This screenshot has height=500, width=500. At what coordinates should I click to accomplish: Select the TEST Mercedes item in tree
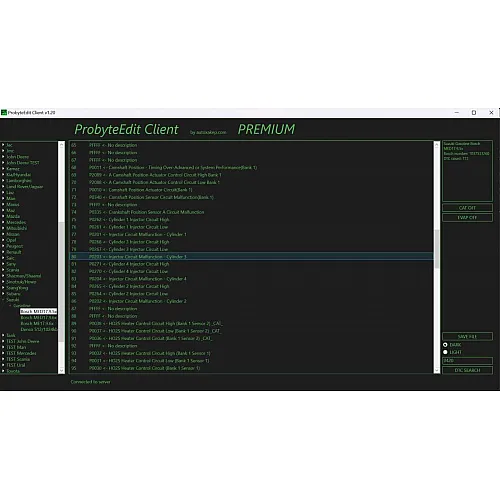click(x=21, y=353)
